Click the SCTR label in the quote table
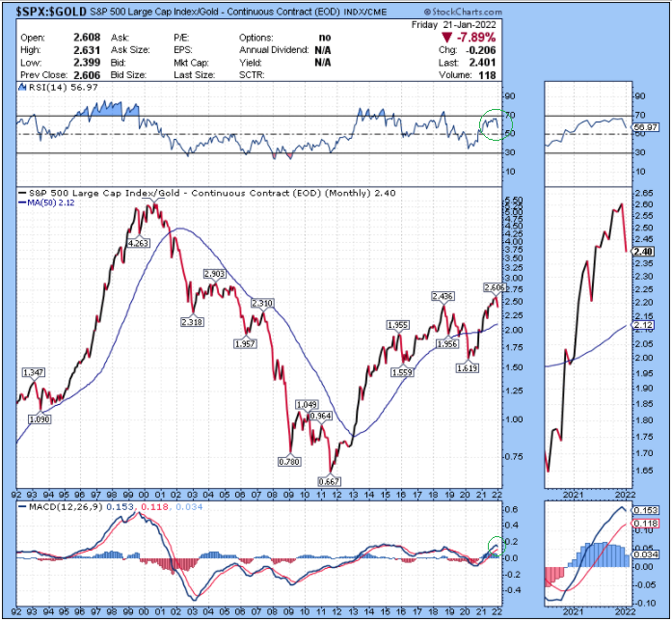 (x=252, y=75)
